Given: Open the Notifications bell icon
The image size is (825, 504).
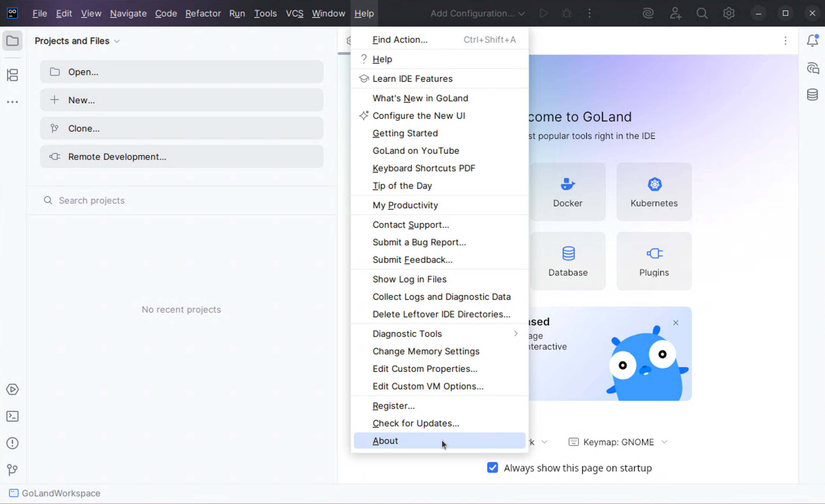Looking at the screenshot, I should click(812, 41).
